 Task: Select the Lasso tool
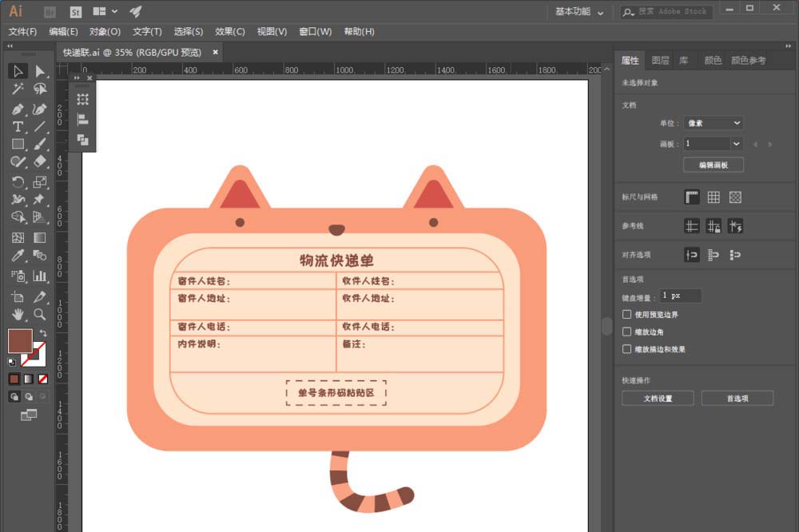(40, 89)
